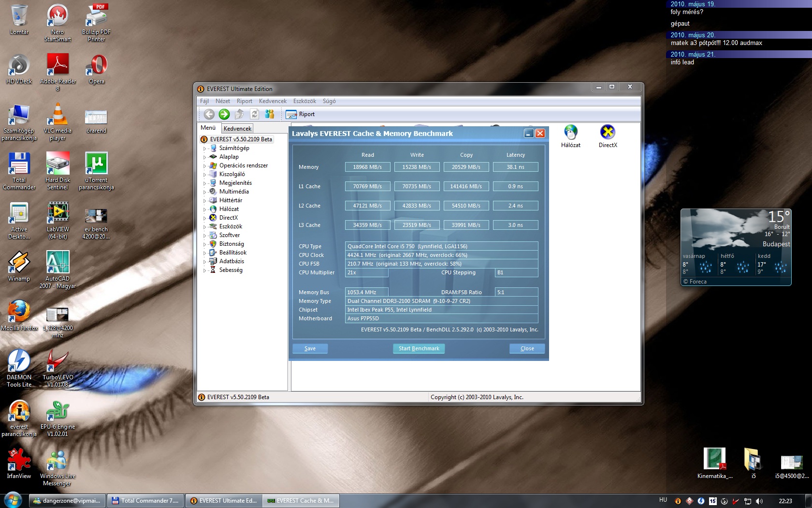Image resolution: width=812 pixels, height=508 pixels.
Task: Open Nero StartSmart desktop icon
Action: pos(58,23)
